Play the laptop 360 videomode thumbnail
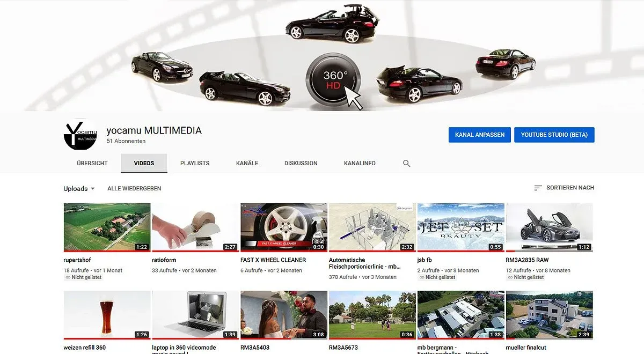 tap(195, 315)
